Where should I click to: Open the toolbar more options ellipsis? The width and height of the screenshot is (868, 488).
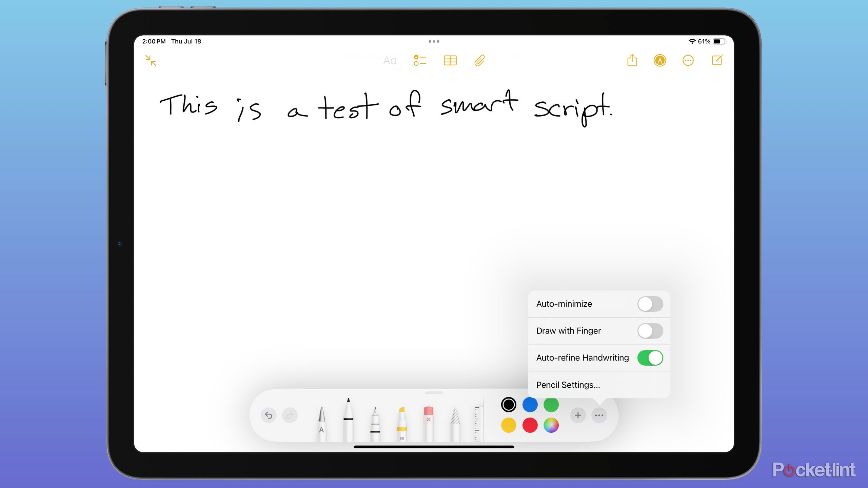point(599,415)
